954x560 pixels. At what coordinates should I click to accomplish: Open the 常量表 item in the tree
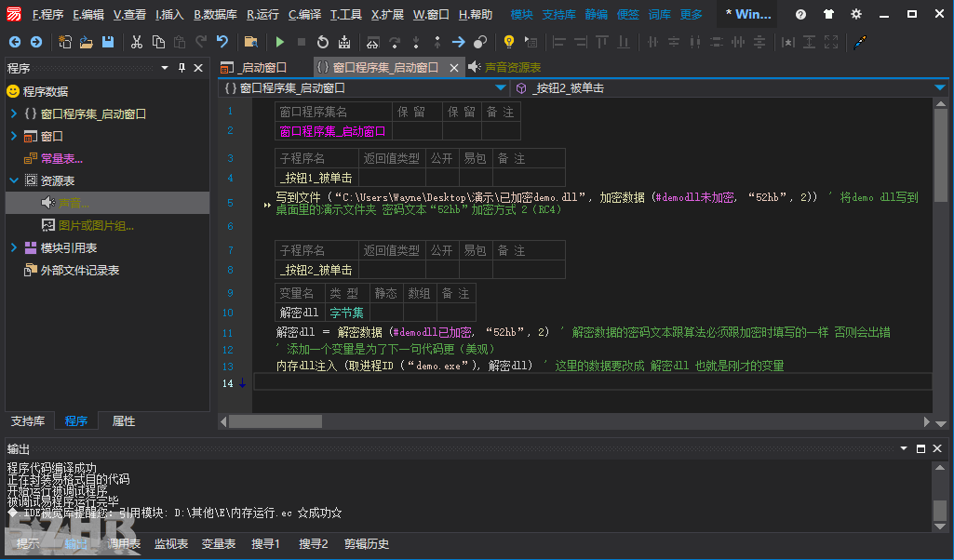[x=54, y=159]
